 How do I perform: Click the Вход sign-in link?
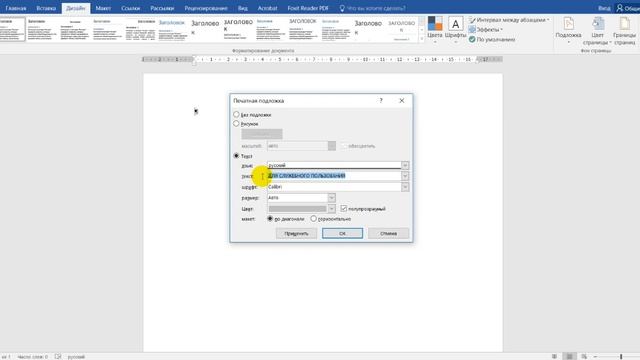[x=604, y=8]
